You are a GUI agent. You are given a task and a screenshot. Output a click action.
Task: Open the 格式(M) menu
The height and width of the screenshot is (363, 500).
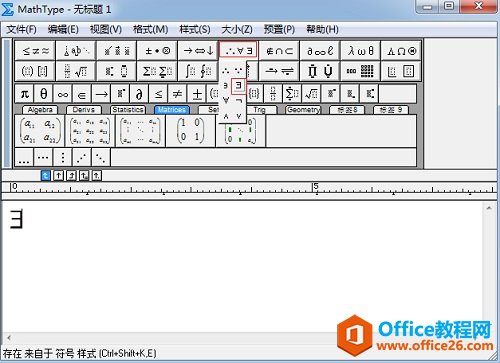(x=150, y=30)
